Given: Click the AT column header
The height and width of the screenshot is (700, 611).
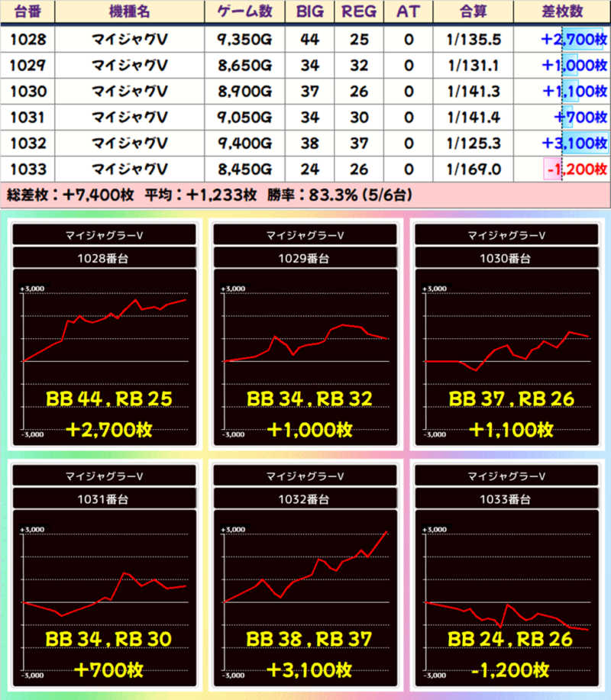Looking at the screenshot, I should point(409,11).
